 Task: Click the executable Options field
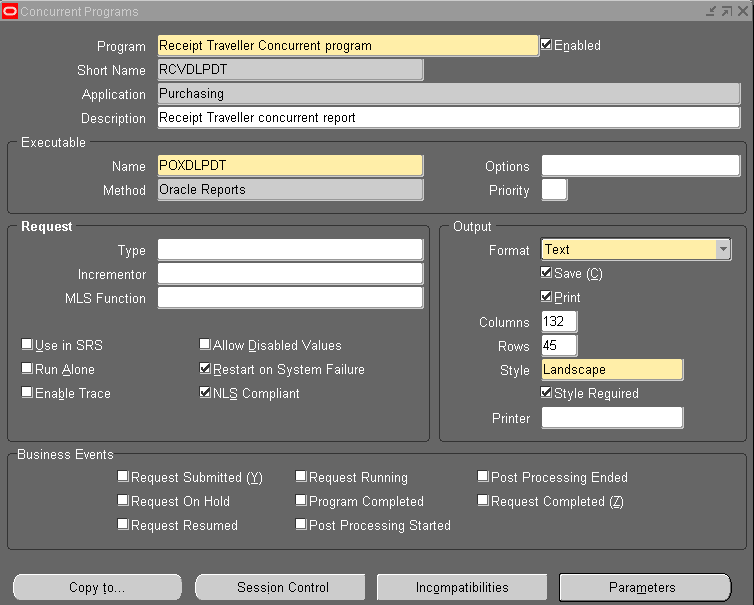click(641, 165)
